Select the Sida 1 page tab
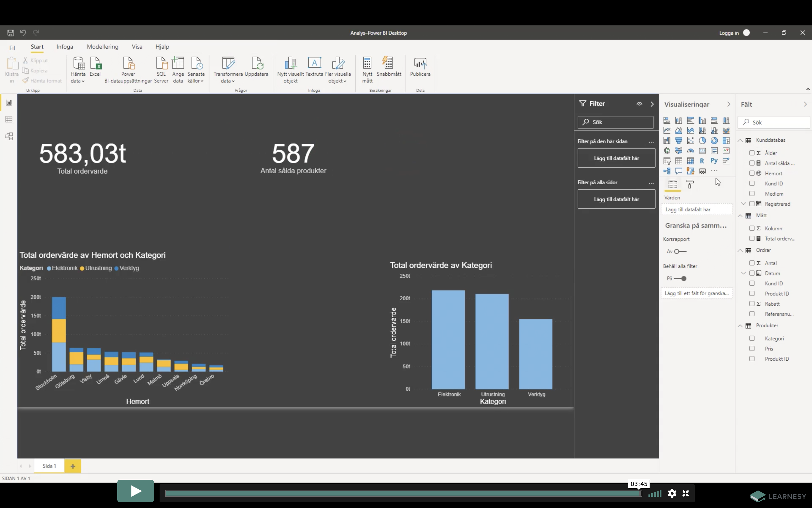 49,466
